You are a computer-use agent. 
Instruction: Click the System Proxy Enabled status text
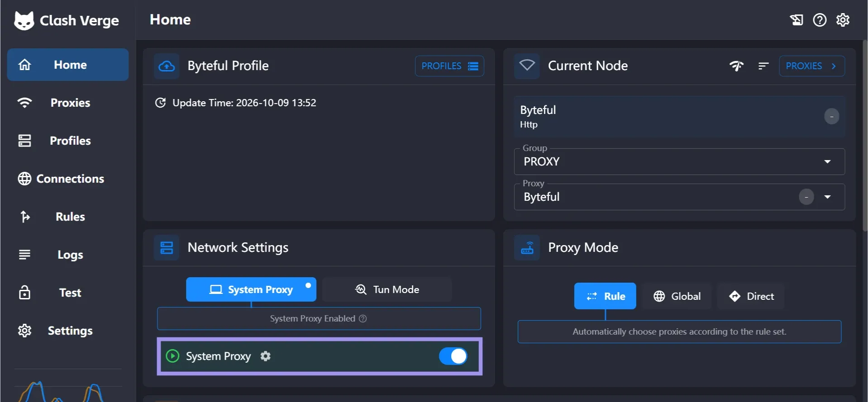pos(313,319)
